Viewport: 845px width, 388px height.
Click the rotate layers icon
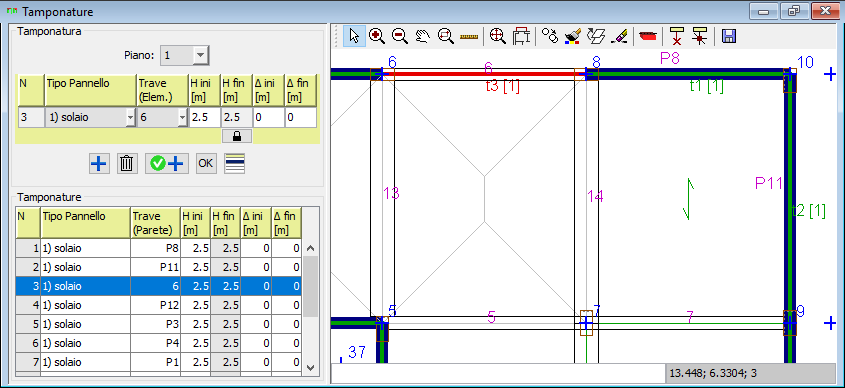tap(596, 36)
